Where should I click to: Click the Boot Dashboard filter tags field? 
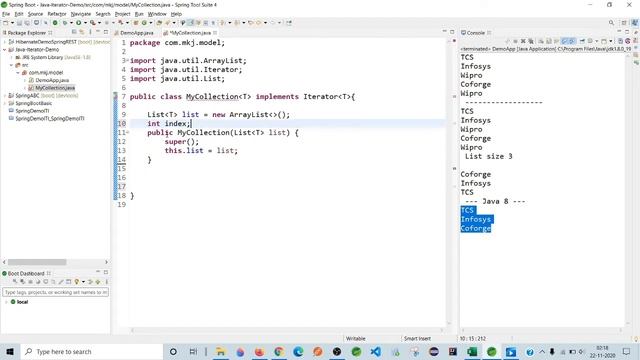(x=56, y=292)
